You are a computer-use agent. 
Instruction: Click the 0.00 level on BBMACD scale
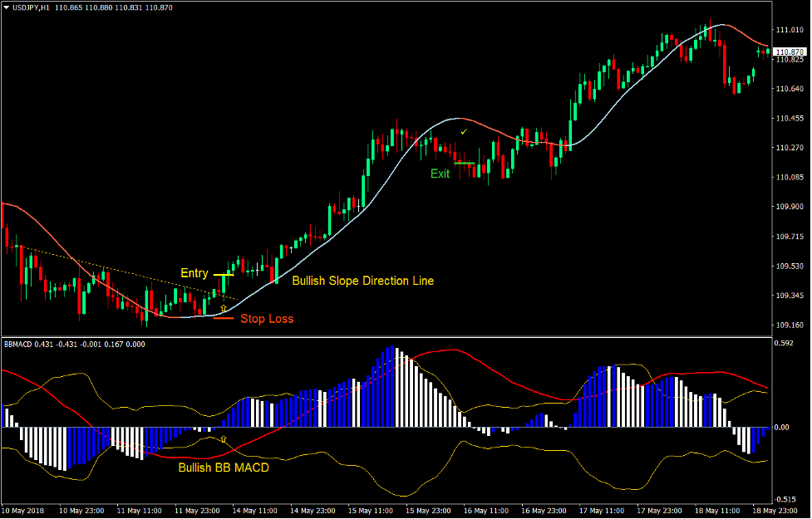782,427
